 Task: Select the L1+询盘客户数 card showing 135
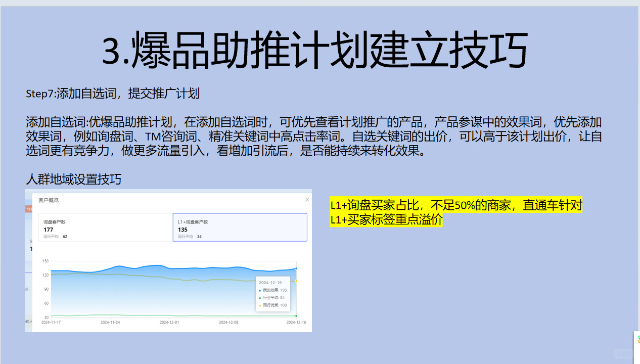tap(240, 227)
